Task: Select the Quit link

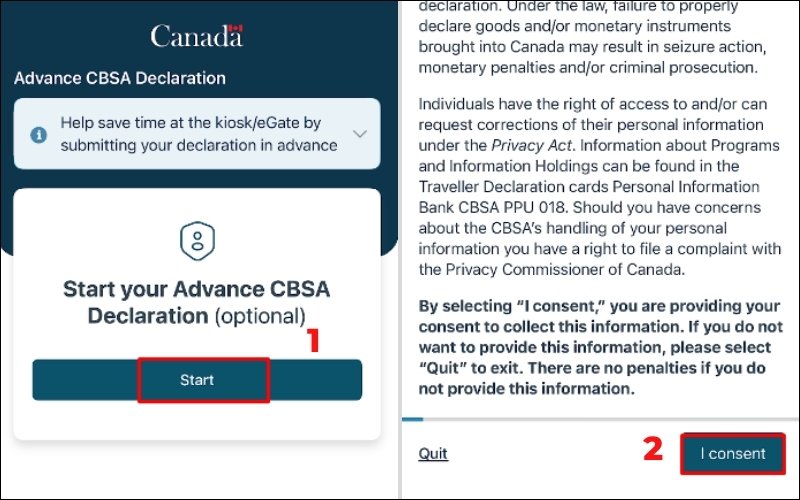Action: [x=433, y=454]
